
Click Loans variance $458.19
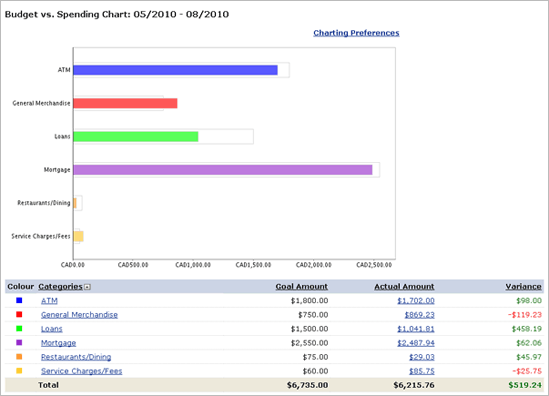click(527, 329)
